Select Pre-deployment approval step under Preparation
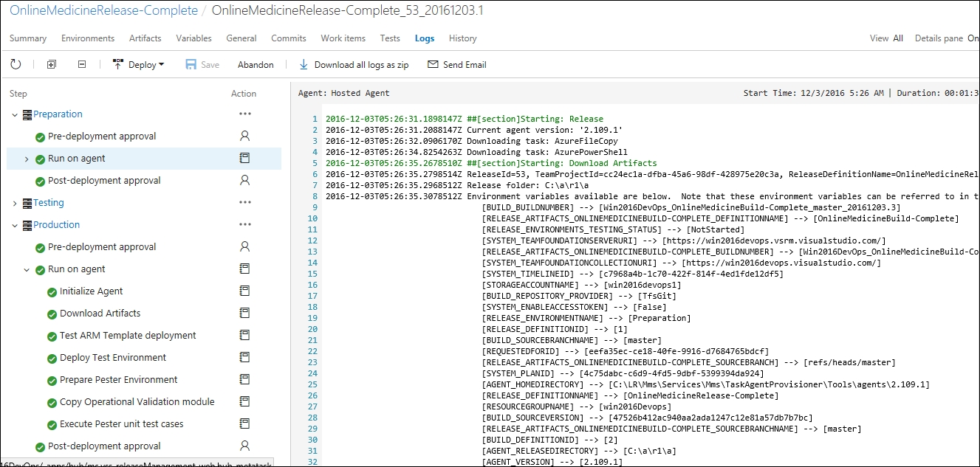 [x=102, y=136]
